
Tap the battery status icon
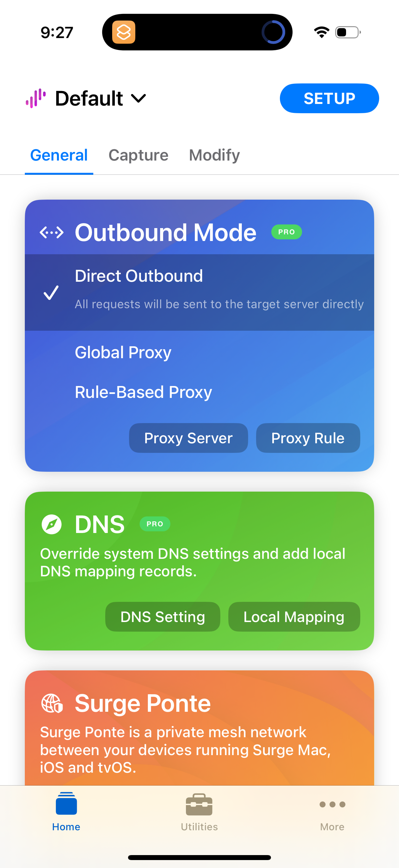tap(348, 32)
